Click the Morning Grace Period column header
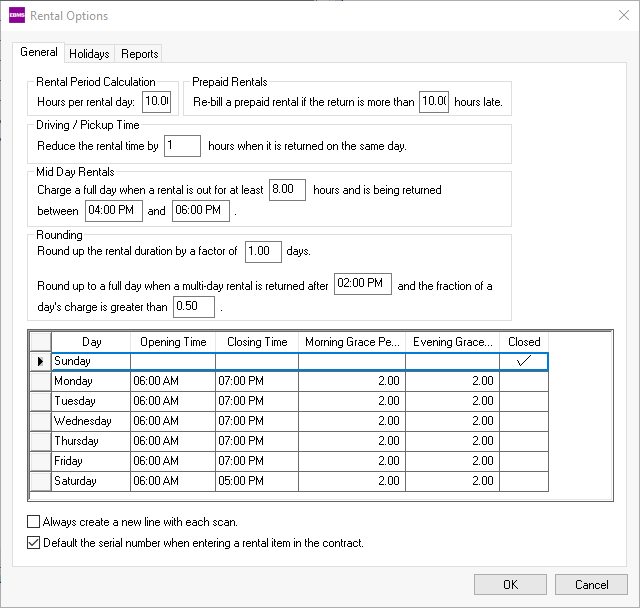 point(353,341)
